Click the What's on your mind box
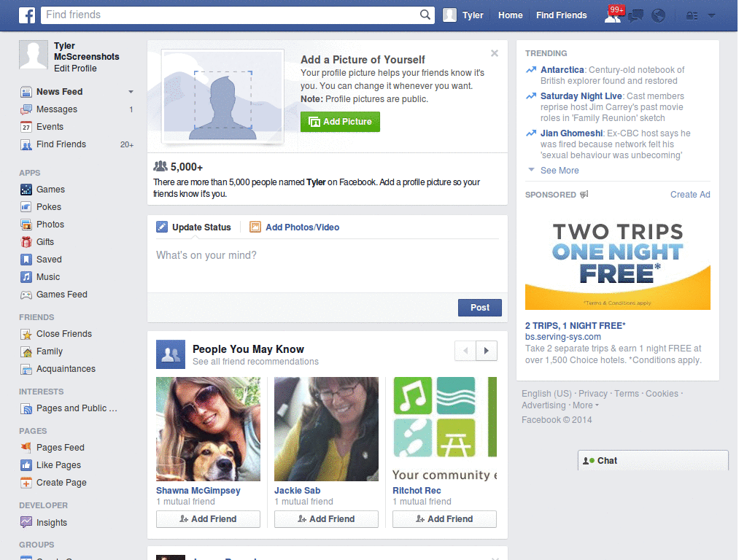Image resolution: width=747 pixels, height=560 pixels. 328,265
